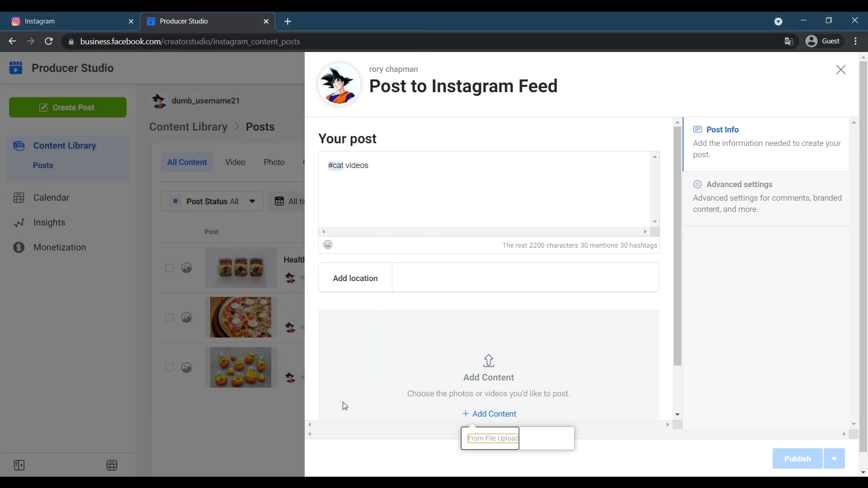Switch to the Photo tab
This screenshot has height=488, width=868.
(274, 162)
